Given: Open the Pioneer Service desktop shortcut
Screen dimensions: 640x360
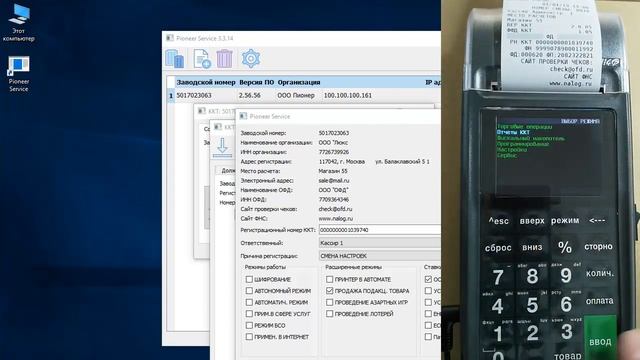Looking at the screenshot, I should coord(19,74).
